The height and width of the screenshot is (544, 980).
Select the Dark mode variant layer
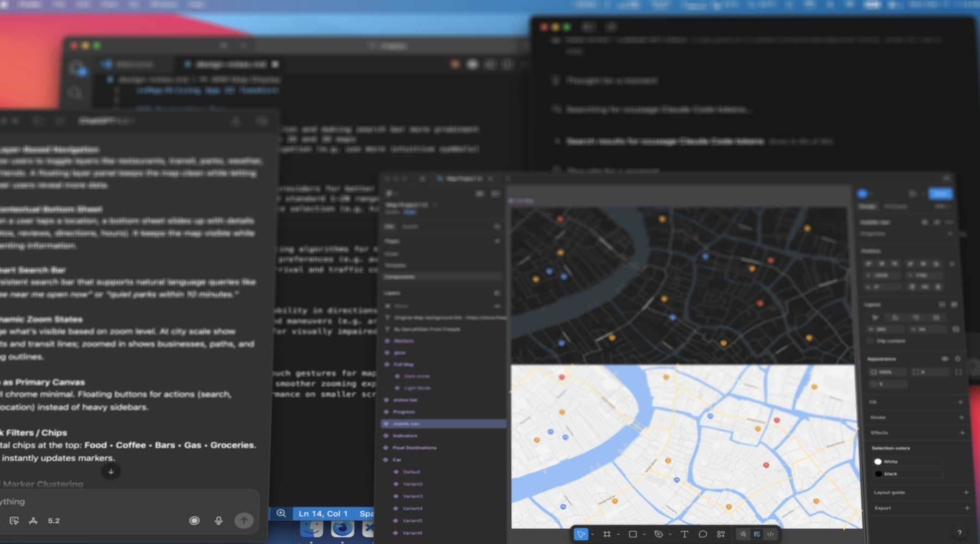tap(444, 376)
